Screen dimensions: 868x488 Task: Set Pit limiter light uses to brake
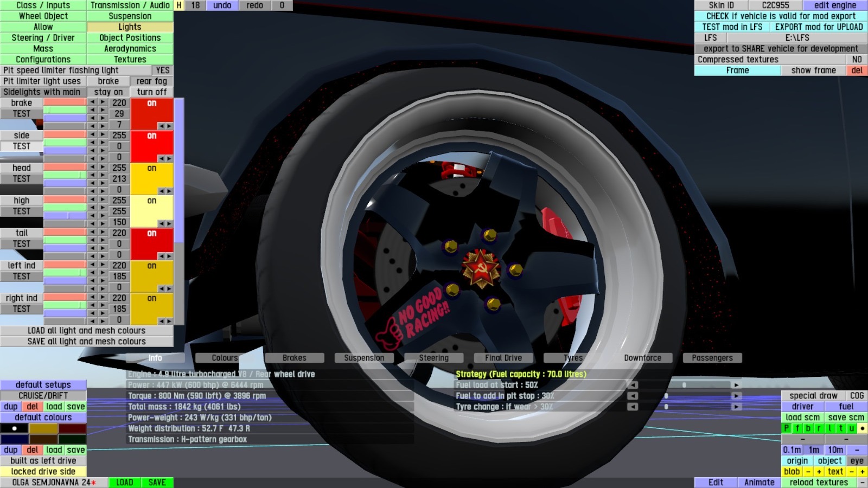click(108, 81)
